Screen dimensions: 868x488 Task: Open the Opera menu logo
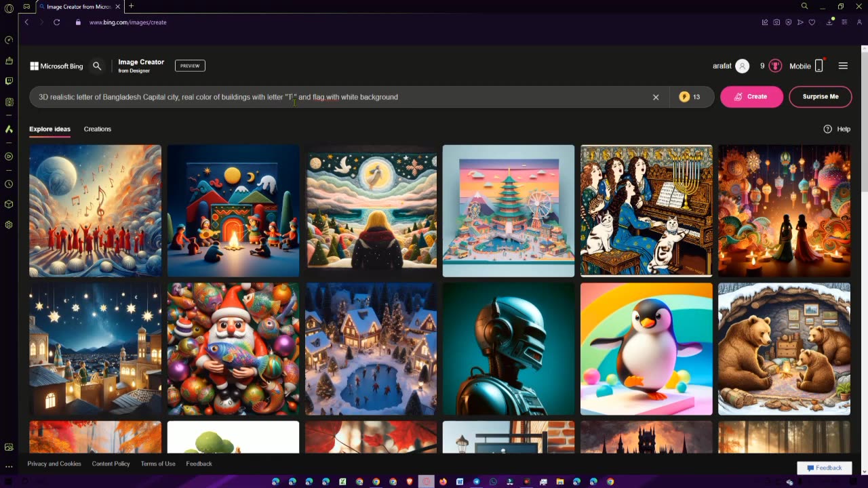point(9,8)
